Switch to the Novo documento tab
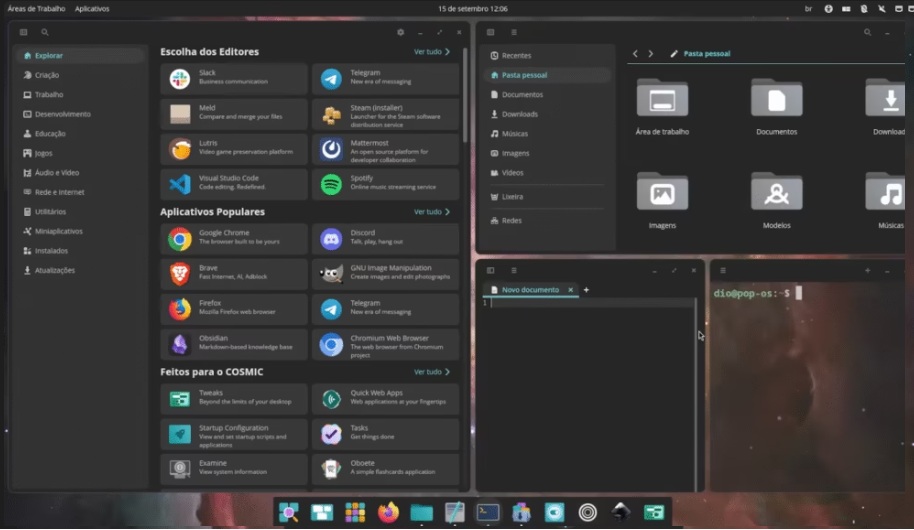 [x=530, y=290]
